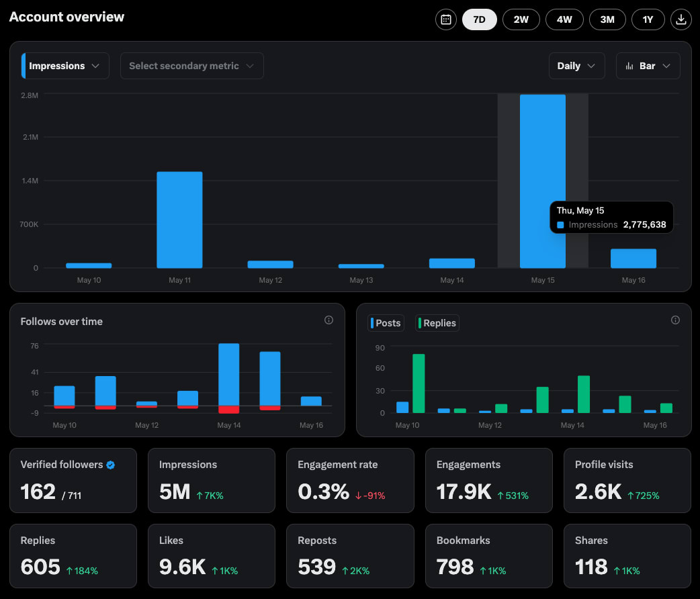This screenshot has width=700, height=599.
Task: Click the 'Account overview' heading
Action: 67,17
